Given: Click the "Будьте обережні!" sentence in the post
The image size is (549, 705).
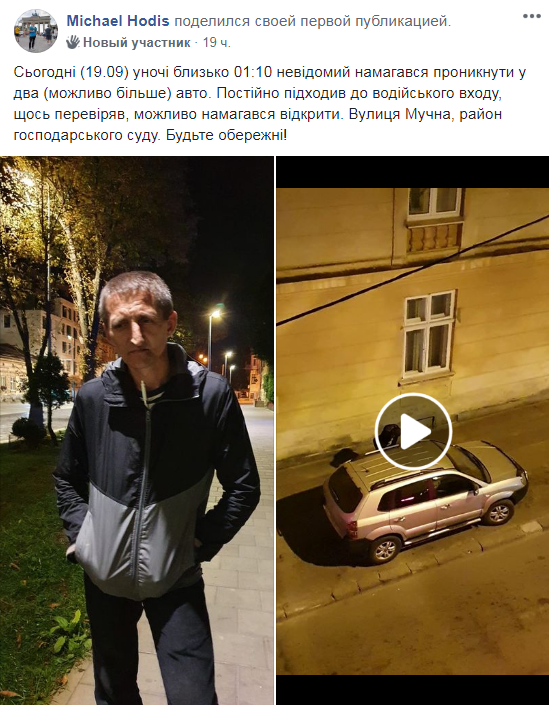Looking at the screenshot, I should coord(226,135).
